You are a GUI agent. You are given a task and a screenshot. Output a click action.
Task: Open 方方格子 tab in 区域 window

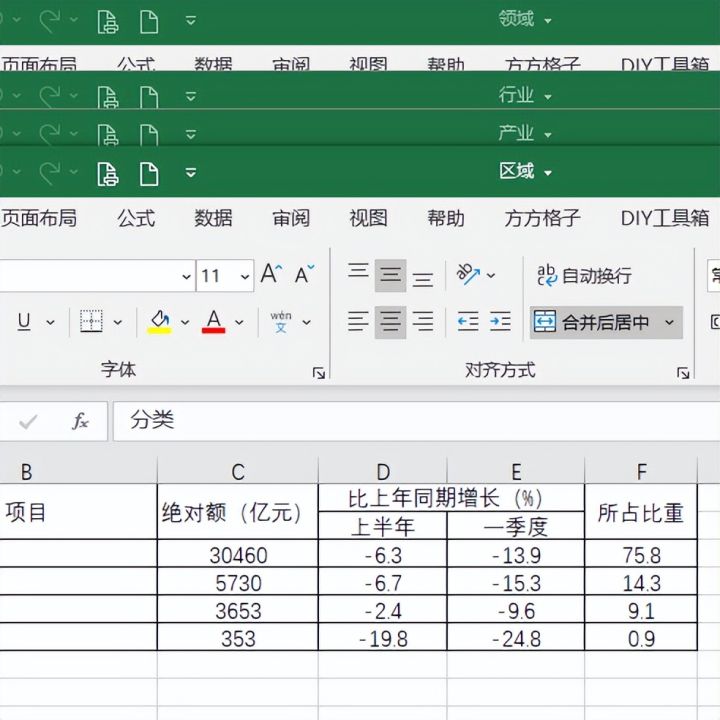click(x=542, y=218)
